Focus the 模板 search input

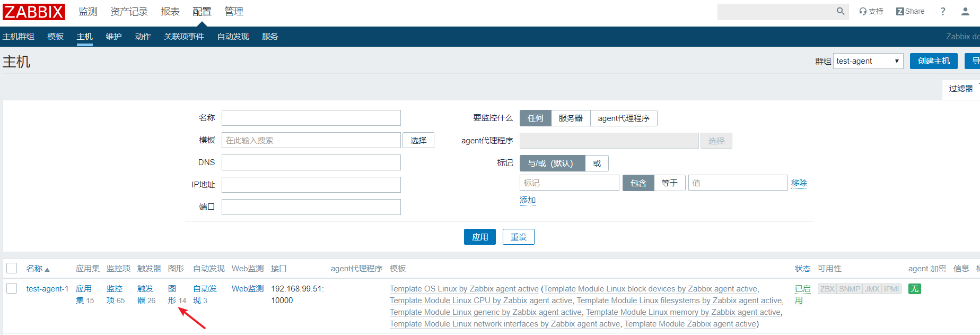coord(311,140)
